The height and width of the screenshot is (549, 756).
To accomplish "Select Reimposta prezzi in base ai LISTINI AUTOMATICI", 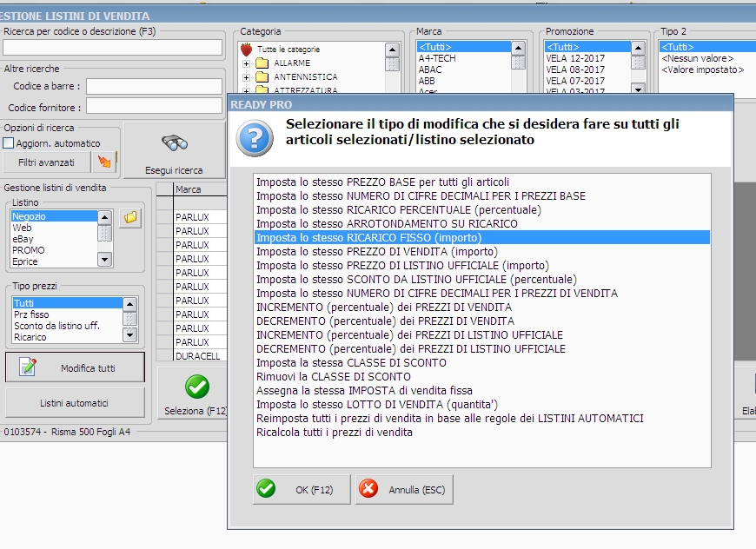I will (481, 419).
